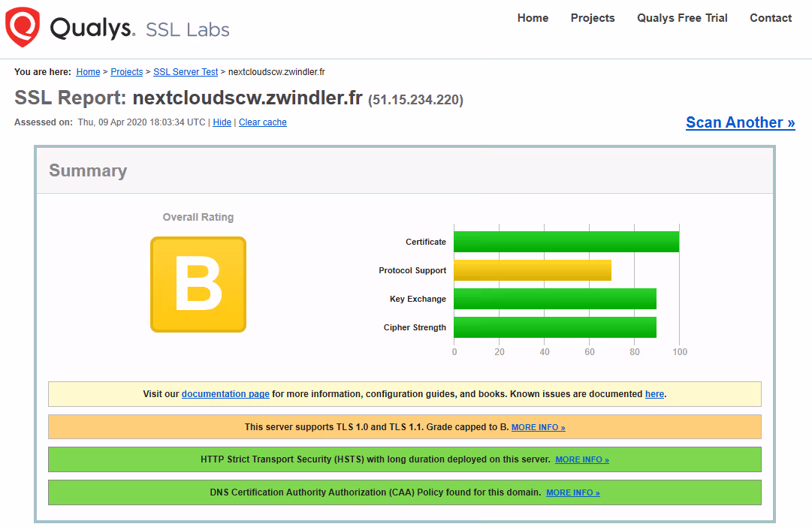This screenshot has height=527, width=812.
Task: Click the Qualys SSL Labs title text
Action: [x=140, y=29]
